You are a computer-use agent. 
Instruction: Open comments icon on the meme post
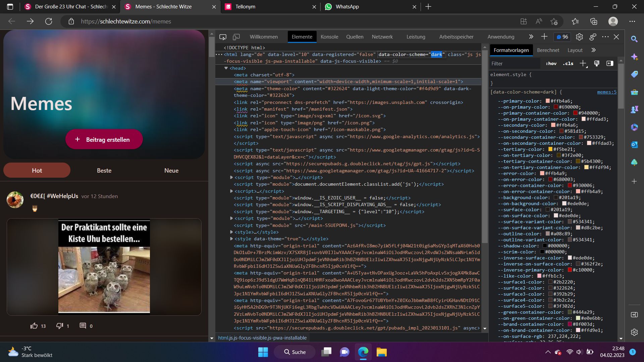[x=83, y=326]
